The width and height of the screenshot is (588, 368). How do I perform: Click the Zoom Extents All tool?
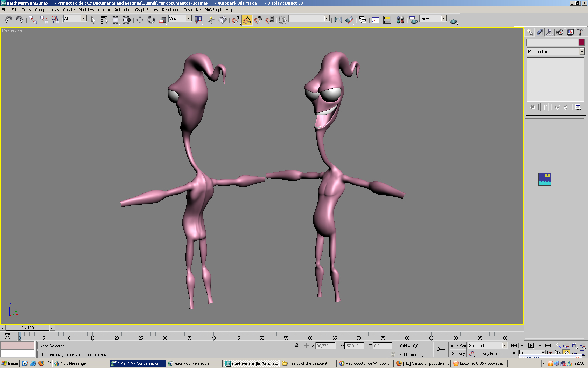[x=582, y=346]
